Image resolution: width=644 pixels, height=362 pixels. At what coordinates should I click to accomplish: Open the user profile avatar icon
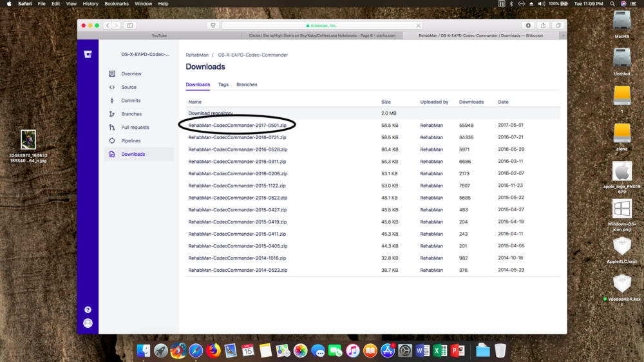point(88,323)
